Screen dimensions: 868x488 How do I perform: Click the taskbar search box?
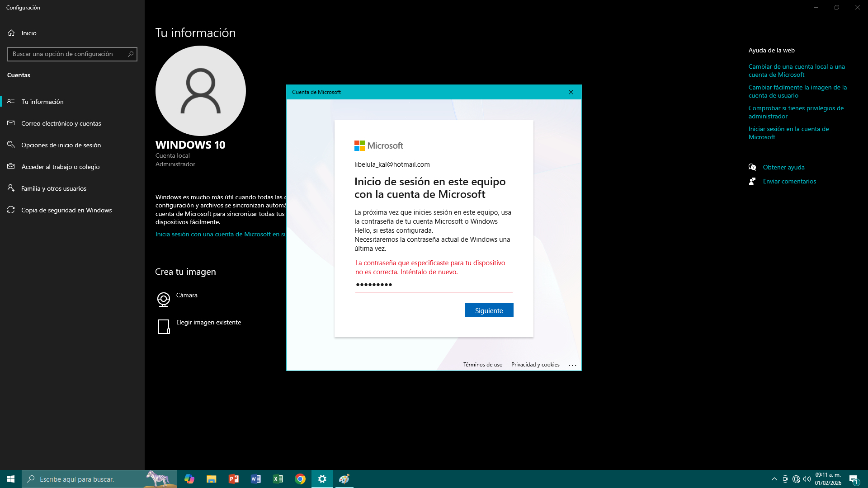[99, 479]
